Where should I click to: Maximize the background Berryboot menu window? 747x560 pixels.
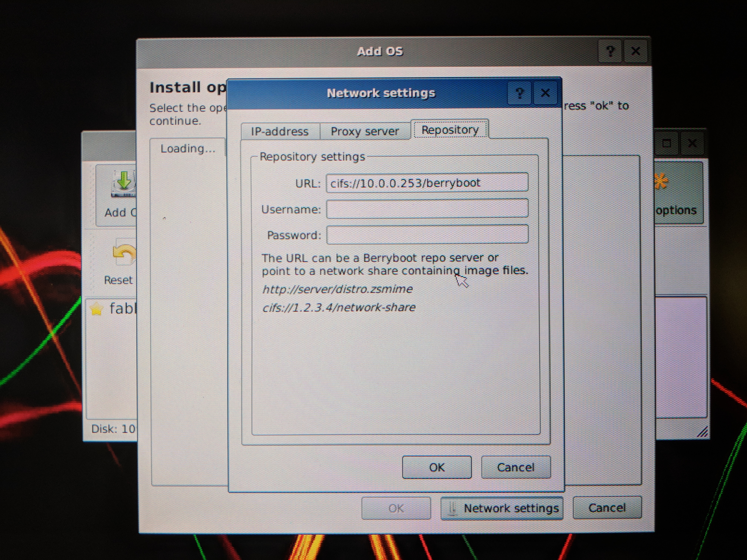666,144
